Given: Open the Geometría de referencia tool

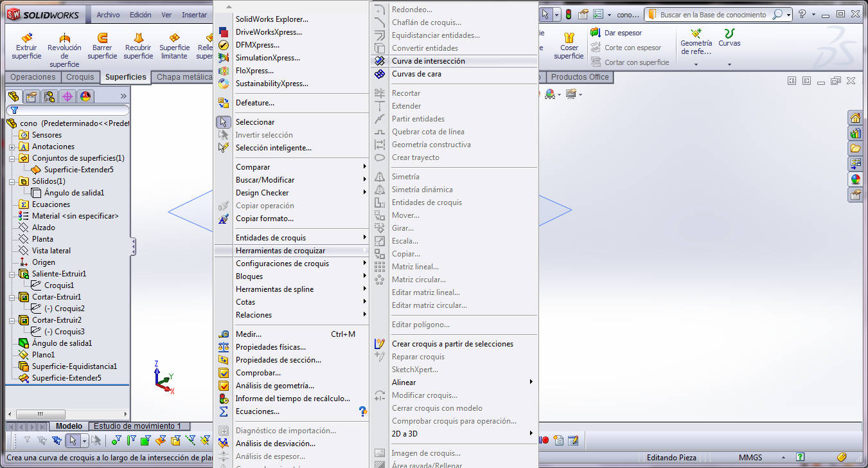Looking at the screenshot, I should [x=696, y=42].
